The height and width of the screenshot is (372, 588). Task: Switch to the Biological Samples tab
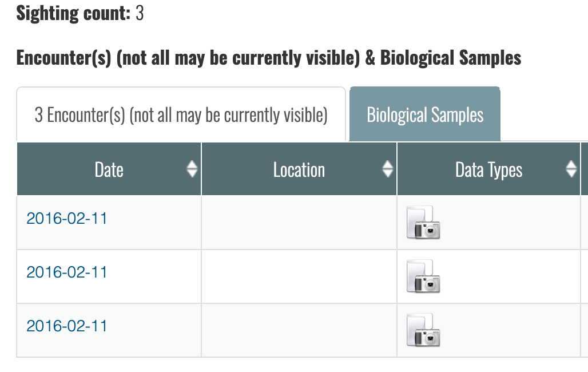point(425,114)
